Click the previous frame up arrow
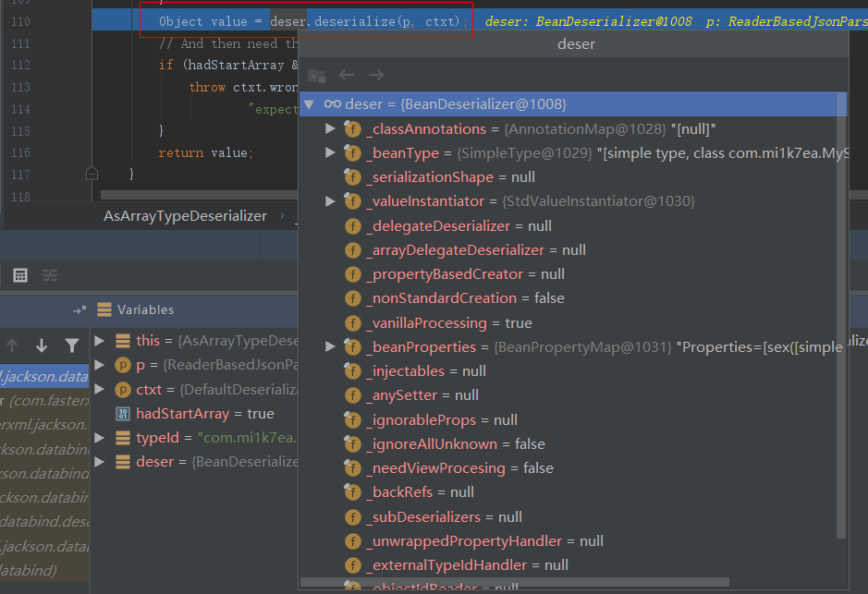The height and width of the screenshot is (594, 868). click(x=12, y=345)
